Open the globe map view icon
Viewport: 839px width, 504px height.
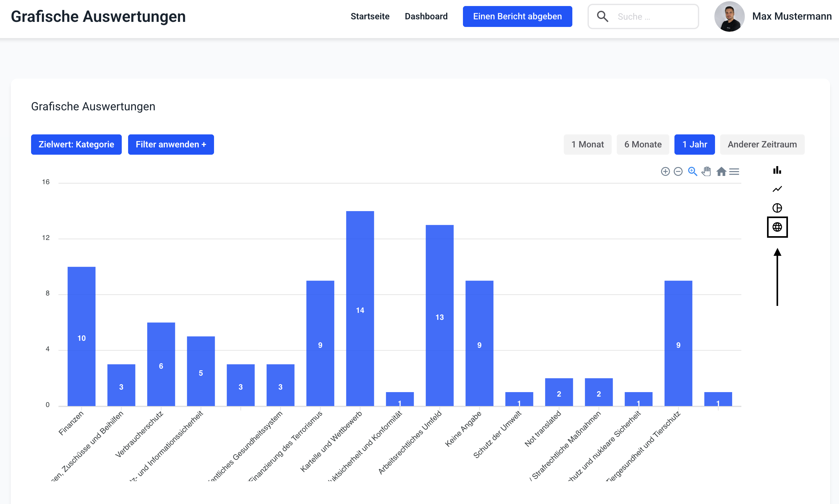777,227
